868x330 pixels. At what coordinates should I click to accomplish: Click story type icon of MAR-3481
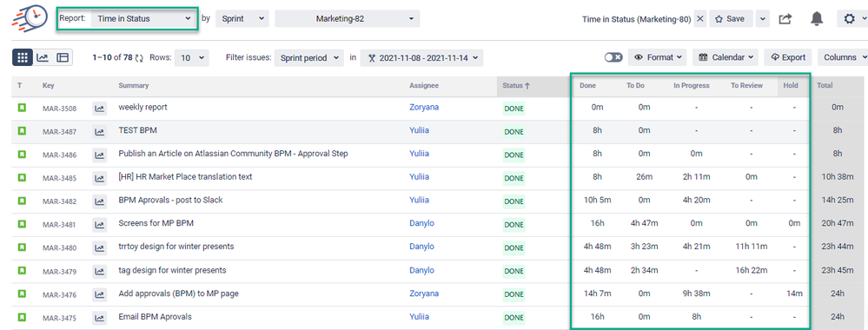pos(22,224)
